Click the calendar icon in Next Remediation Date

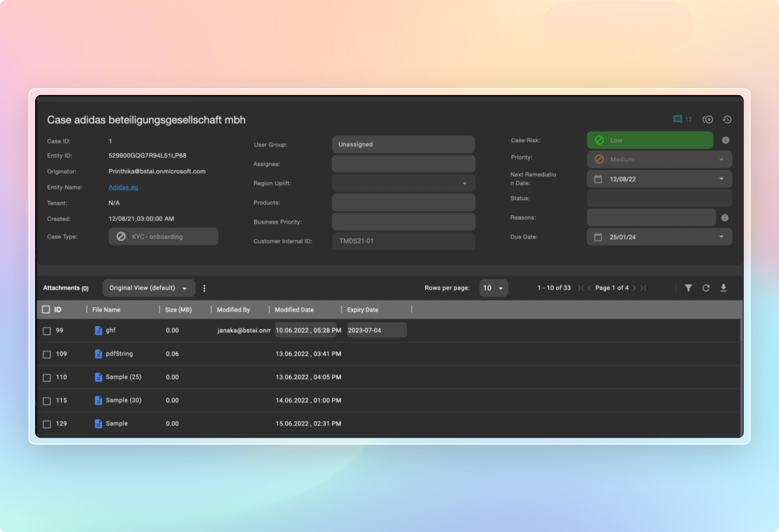(x=598, y=179)
